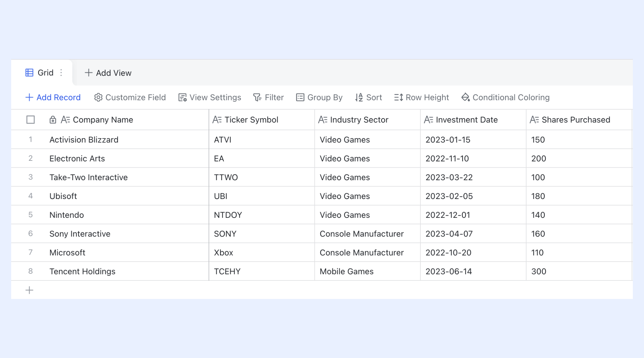Open the Filter panel
This screenshot has width=644, height=358.
coord(268,98)
